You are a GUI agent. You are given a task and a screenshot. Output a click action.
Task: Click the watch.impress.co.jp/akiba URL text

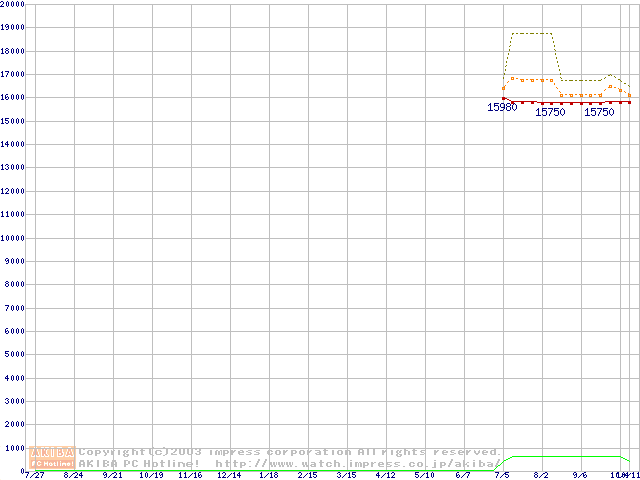pyautogui.click(x=358, y=464)
